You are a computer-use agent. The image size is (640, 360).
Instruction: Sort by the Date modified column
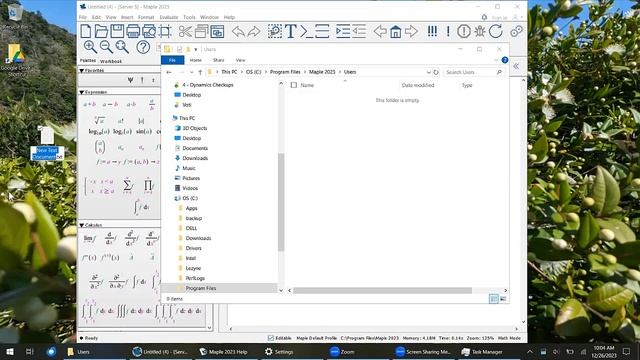(x=418, y=85)
